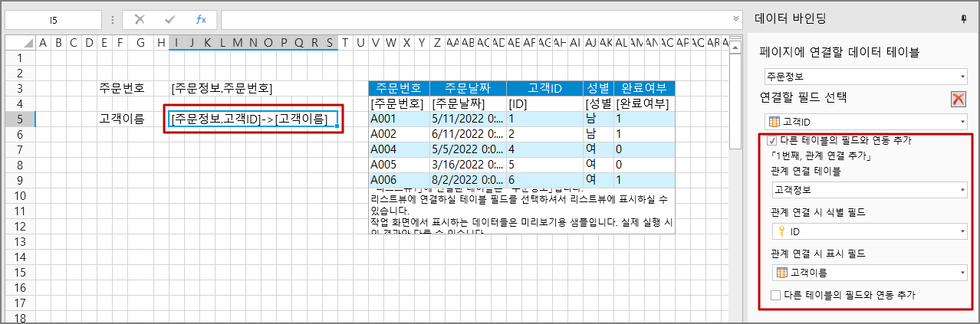Viewport: 980px width, 324px height.
Task: Click the formula bar three-dot resize handle
Action: (x=113, y=19)
